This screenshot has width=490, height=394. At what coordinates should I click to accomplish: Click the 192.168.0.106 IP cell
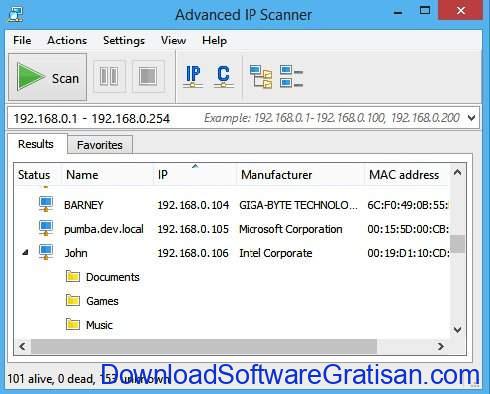point(193,253)
